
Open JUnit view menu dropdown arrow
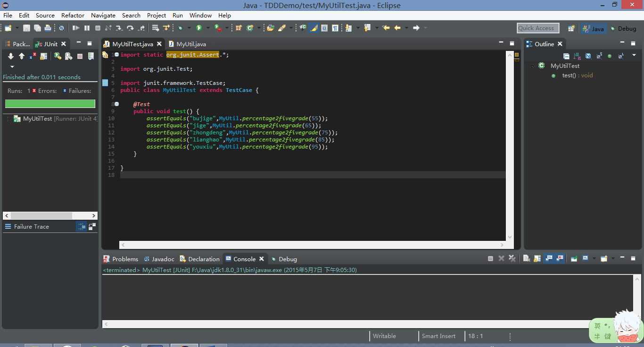click(x=12, y=67)
